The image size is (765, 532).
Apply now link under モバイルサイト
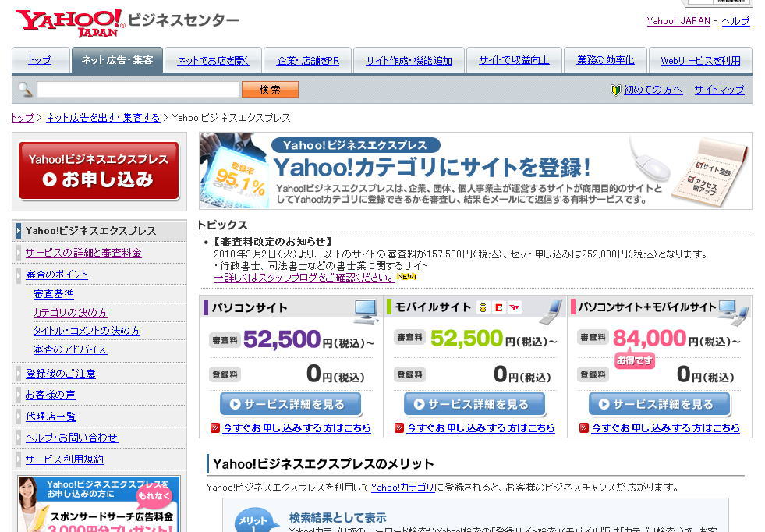click(x=480, y=428)
